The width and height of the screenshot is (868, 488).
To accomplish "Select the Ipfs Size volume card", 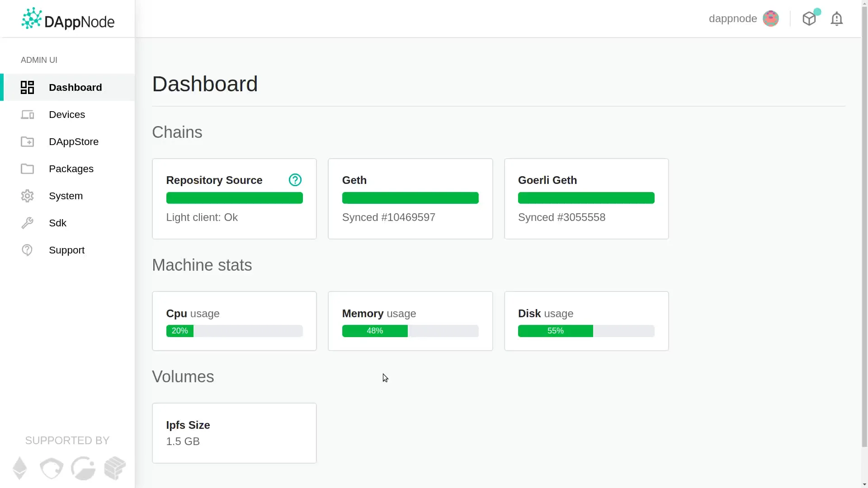I will tap(234, 432).
